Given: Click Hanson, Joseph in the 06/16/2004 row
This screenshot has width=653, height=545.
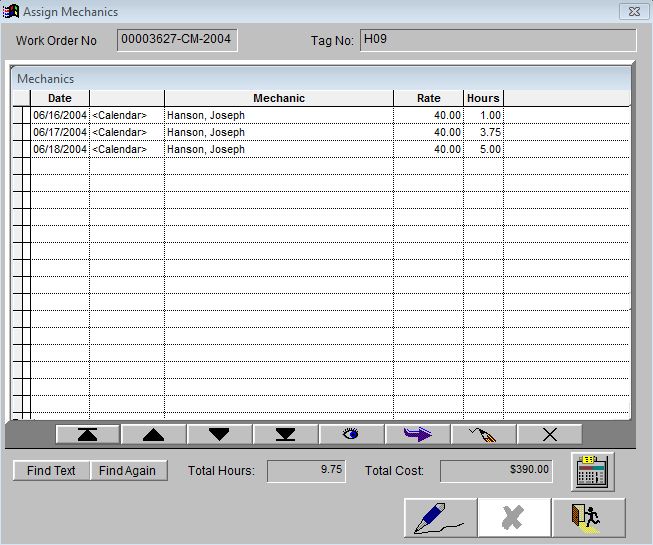Looking at the screenshot, I should click(279, 115).
